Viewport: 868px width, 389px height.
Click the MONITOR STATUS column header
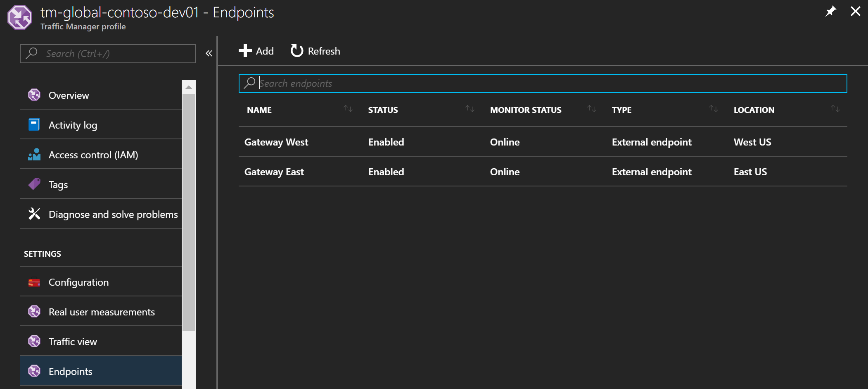526,110
